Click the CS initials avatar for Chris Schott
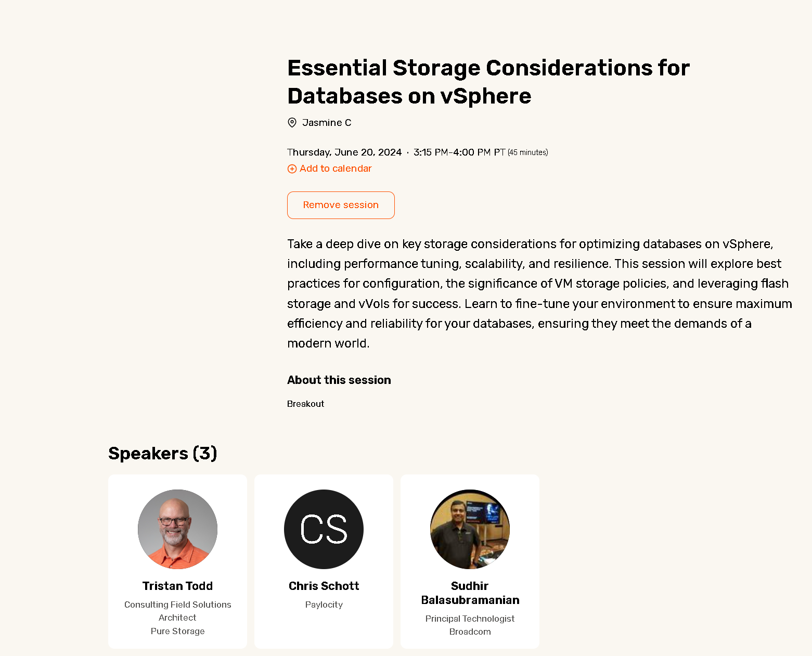 (324, 529)
